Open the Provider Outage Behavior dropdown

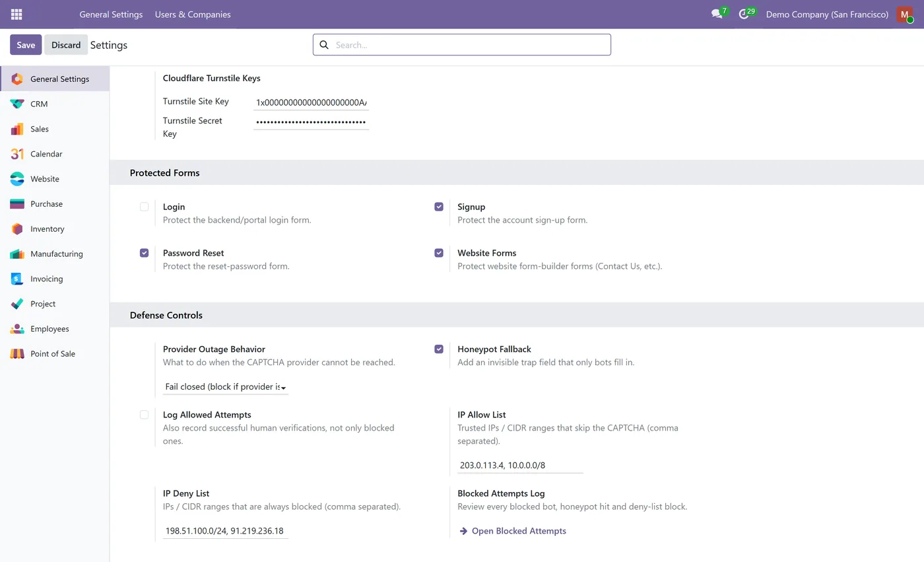226,387
